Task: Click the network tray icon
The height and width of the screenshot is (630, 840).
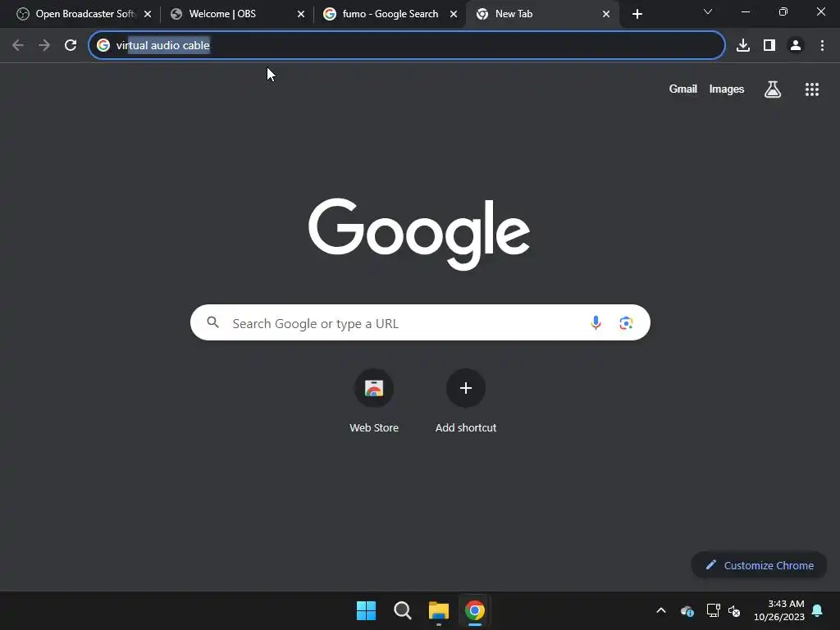Action: tap(713, 610)
